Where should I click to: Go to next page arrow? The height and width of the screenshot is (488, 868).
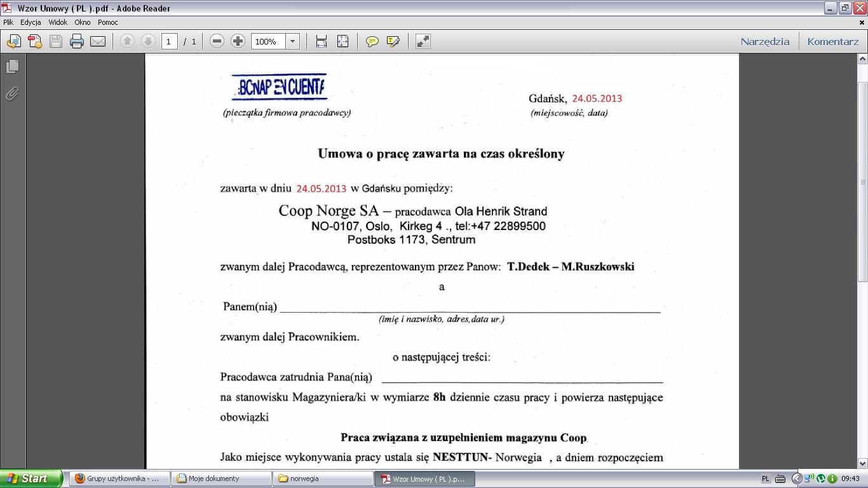coord(147,41)
